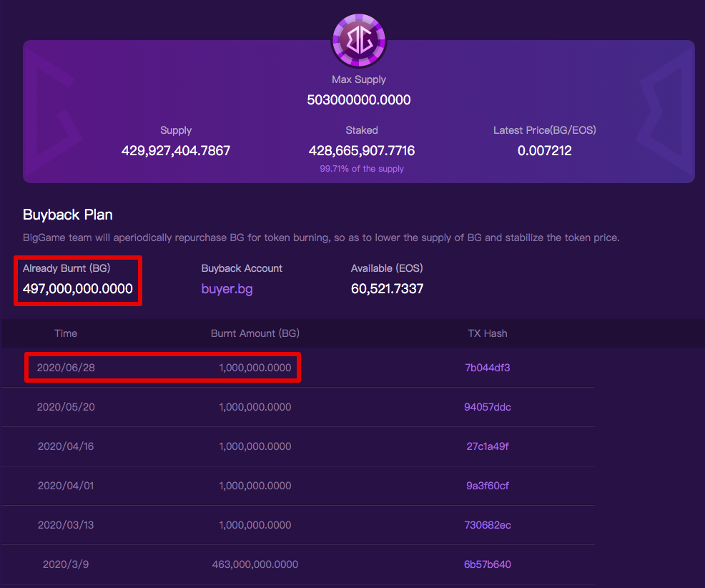Viewport: 705px width, 588px height.
Task: Click the Staked label
Action: (362, 130)
